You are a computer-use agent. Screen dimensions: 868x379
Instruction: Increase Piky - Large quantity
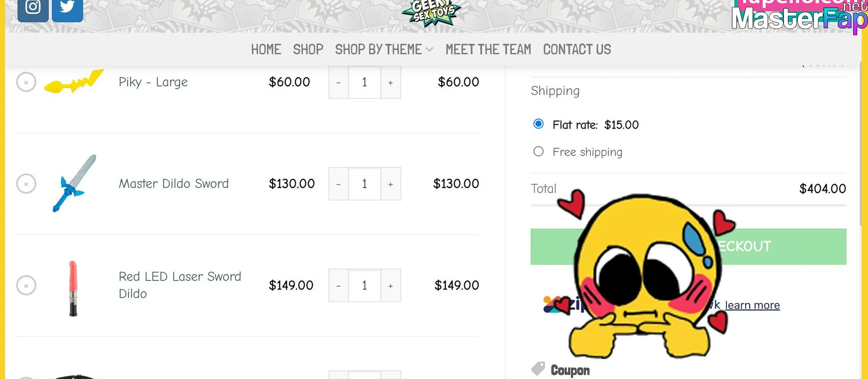click(x=391, y=82)
